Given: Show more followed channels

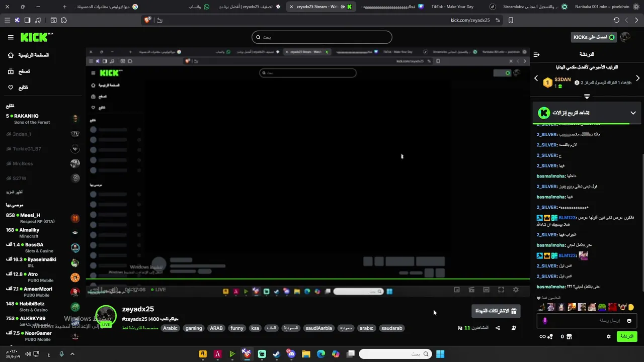Looking at the screenshot, I should pyautogui.click(x=14, y=192).
